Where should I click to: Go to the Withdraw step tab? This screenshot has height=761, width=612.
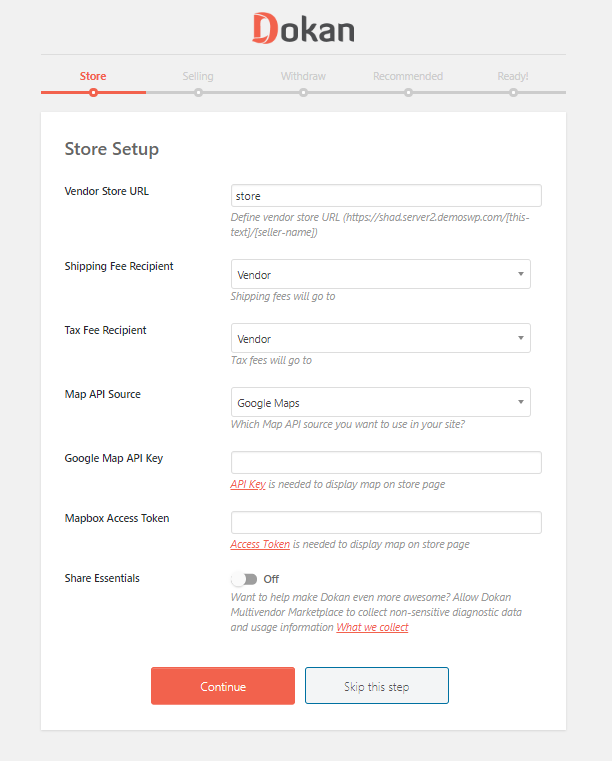pyautogui.click(x=303, y=76)
